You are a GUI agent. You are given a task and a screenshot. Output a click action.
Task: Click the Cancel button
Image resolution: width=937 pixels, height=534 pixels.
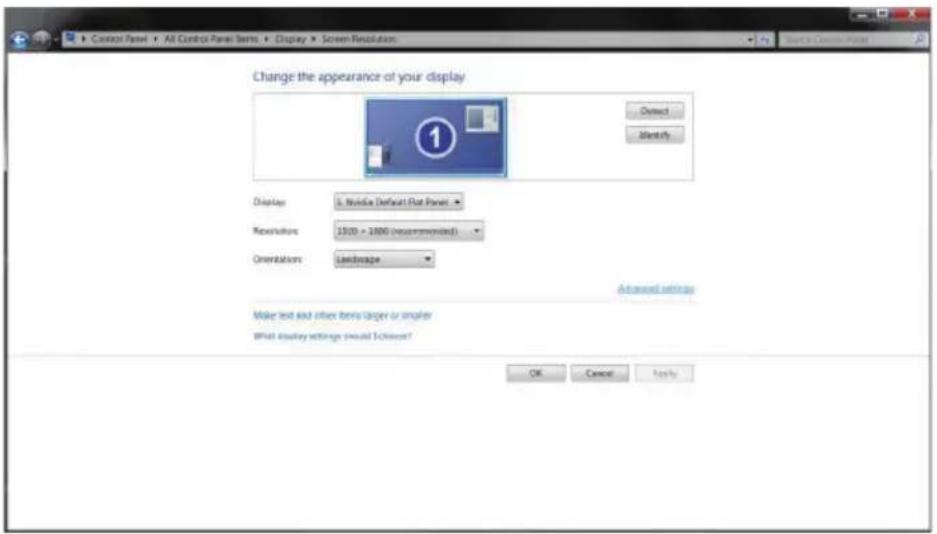[599, 373]
